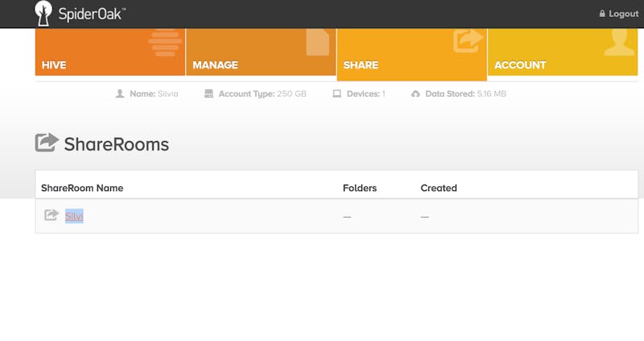This screenshot has height=341, width=644.
Task: Click the cloud icon beside Data Stored
Action: tap(415, 94)
